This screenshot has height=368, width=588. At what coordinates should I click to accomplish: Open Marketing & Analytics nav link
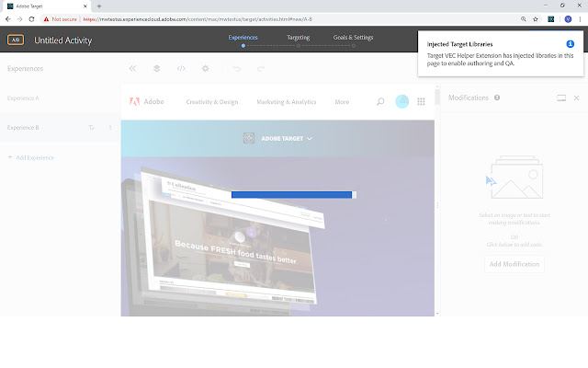pyautogui.click(x=287, y=102)
